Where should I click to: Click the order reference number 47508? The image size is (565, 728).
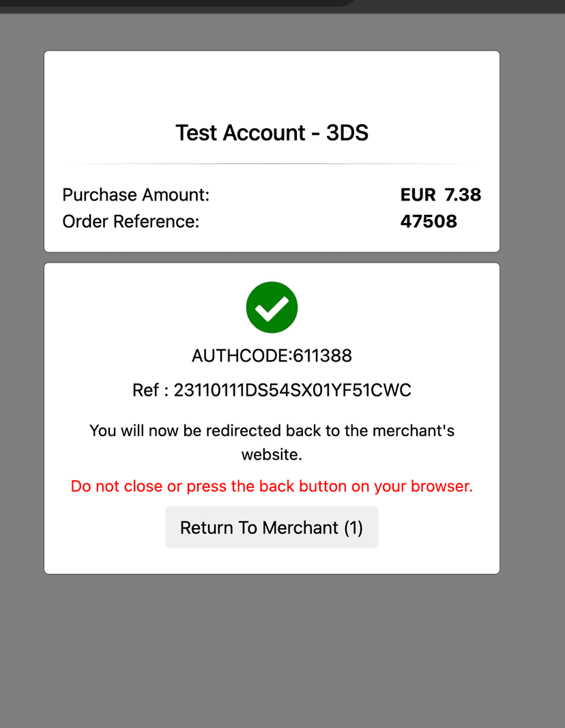429,222
